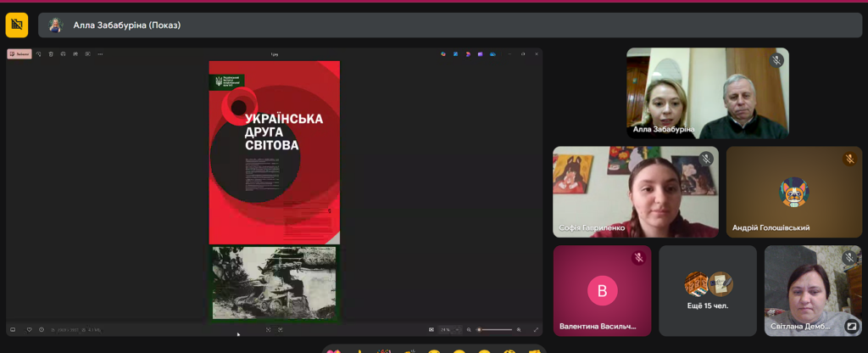Screen dimensions: 868x353
Task: Click the zoom in magnifier icon
Action: click(x=519, y=329)
